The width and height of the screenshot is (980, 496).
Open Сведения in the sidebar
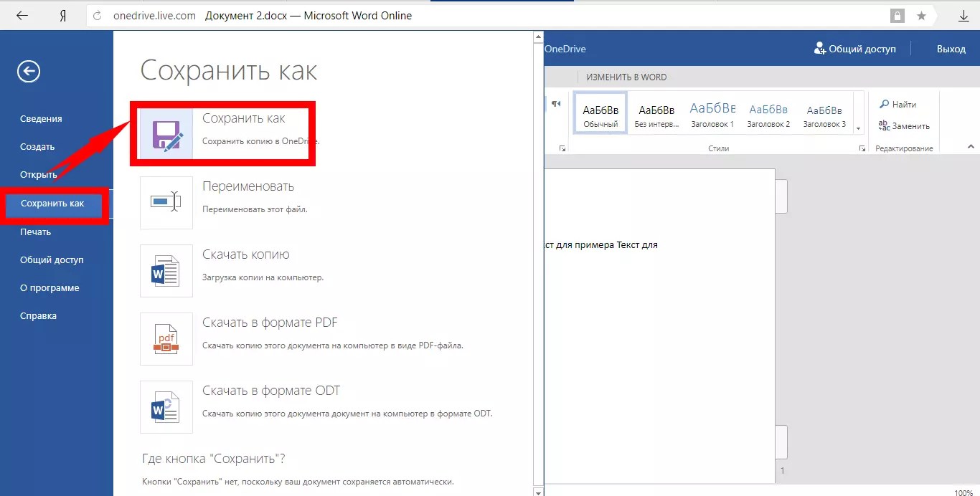click(x=41, y=119)
